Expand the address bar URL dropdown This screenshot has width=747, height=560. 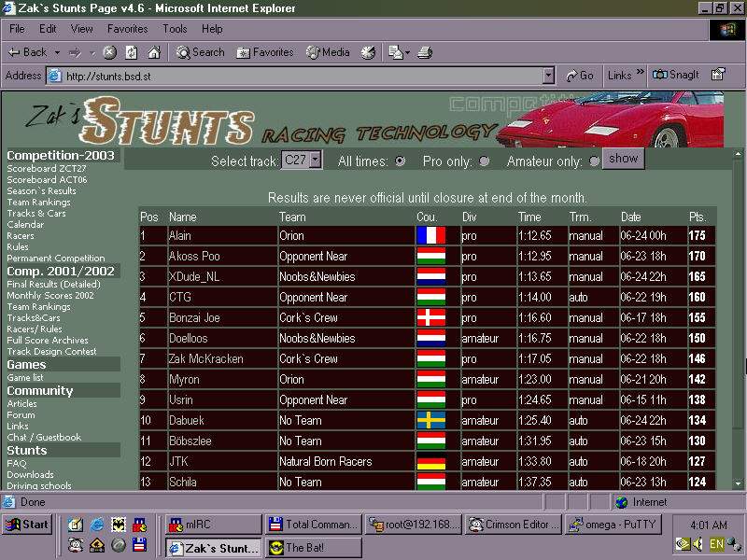[x=548, y=76]
